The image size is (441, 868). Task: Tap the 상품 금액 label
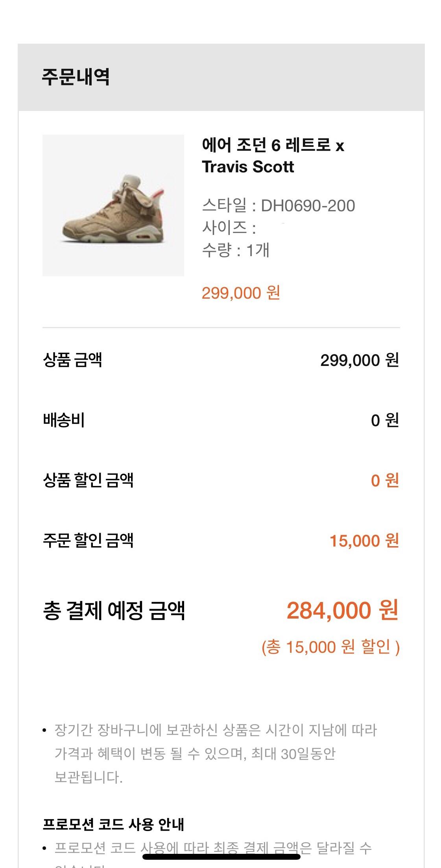click(x=72, y=360)
